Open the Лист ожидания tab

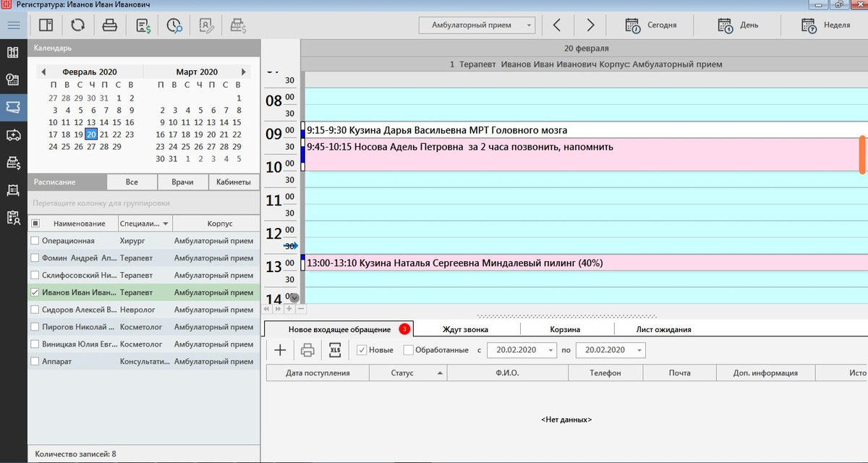coord(663,329)
